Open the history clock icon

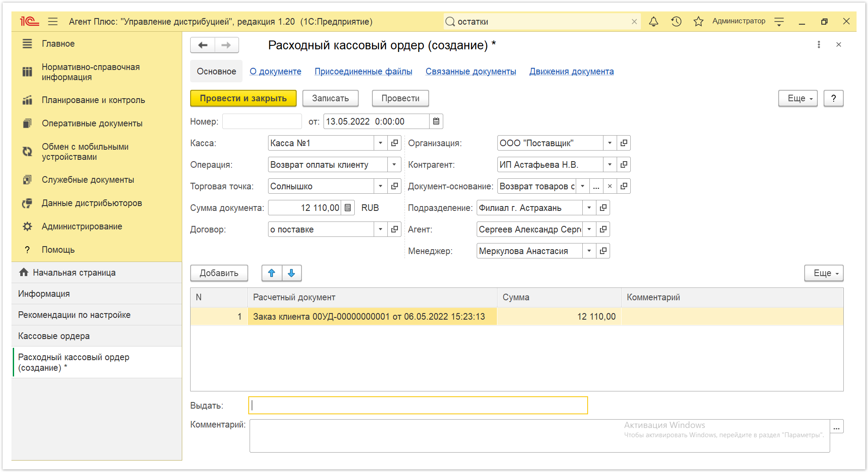[x=676, y=22]
